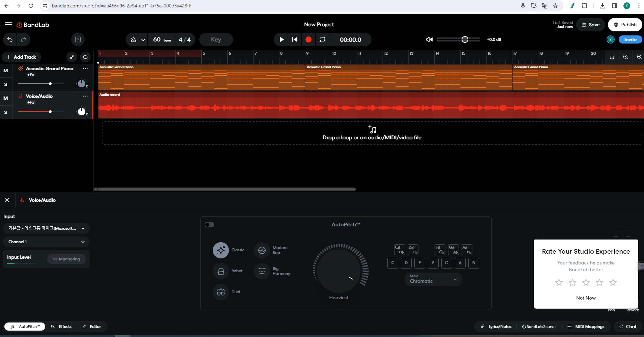The width and height of the screenshot is (644, 337).
Task: Click the return to start button
Action: click(294, 39)
